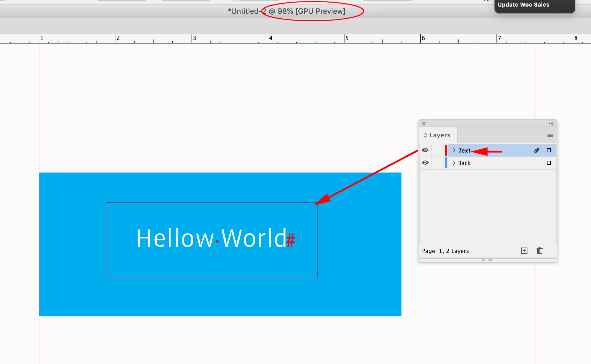The width and height of the screenshot is (591, 364).
Task: Click the red color bar of Text layer
Action: [x=446, y=150]
